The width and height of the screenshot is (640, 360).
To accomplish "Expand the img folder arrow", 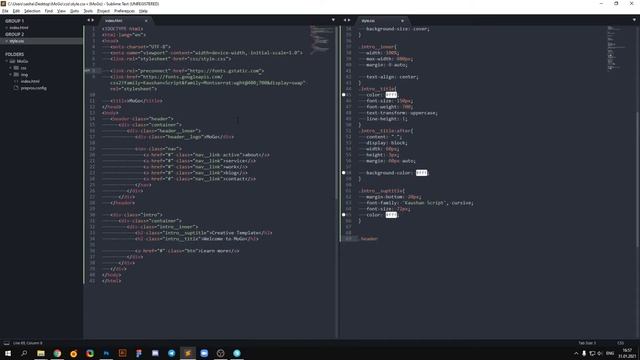I will (11, 75).
